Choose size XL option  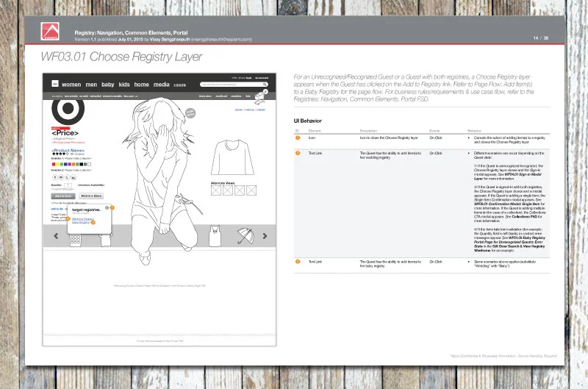(73, 177)
